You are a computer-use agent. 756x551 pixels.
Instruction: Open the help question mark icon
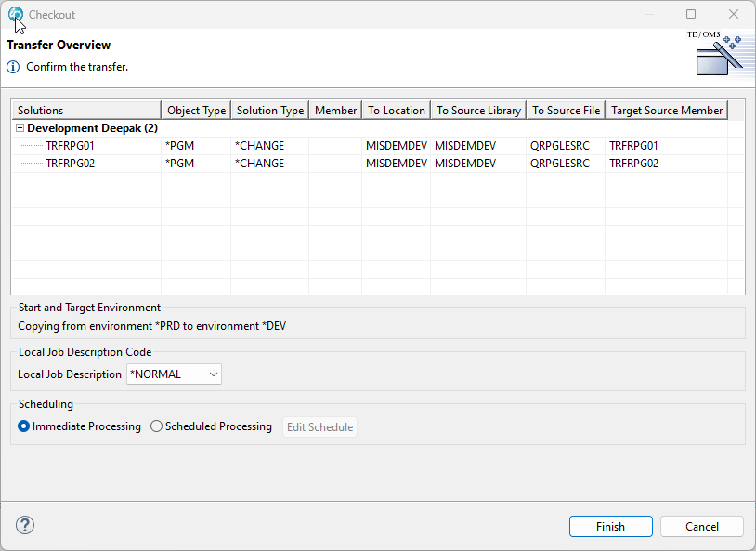[25, 525]
